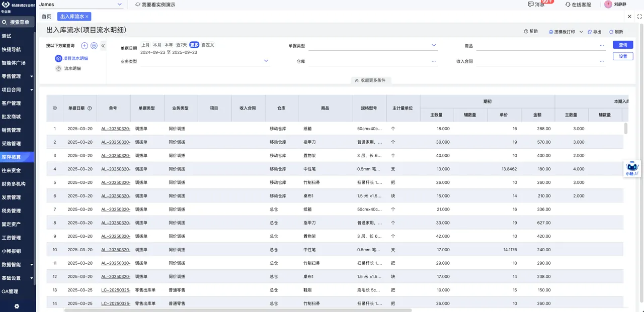Click the 商品 input field

541,46
